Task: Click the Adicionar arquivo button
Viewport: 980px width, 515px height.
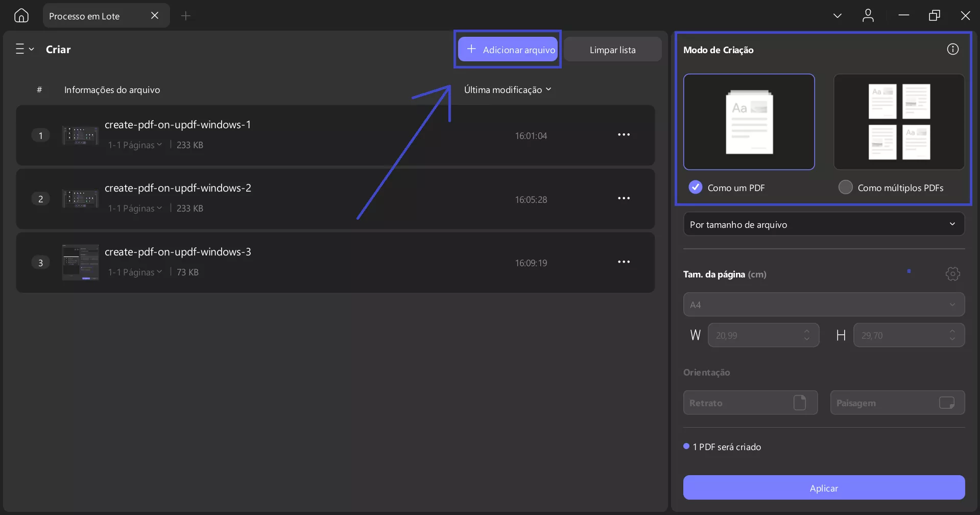Action: (507, 49)
